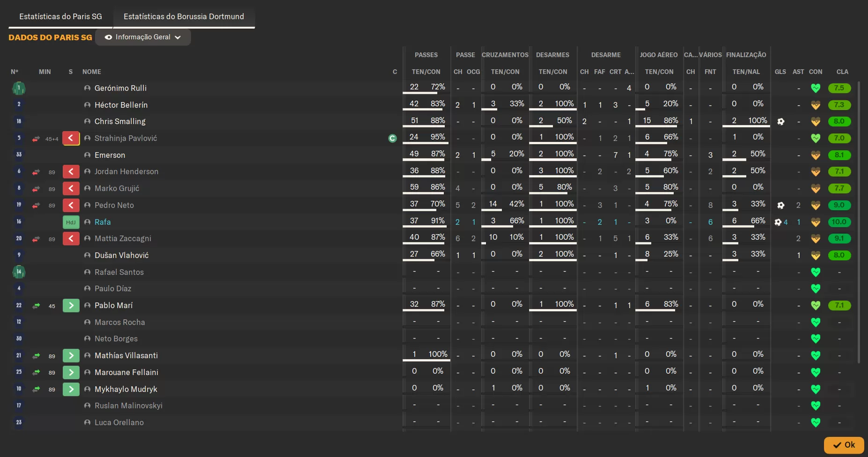The width and height of the screenshot is (868, 457).
Task: Click condition heart icon for Héctor Bellerín
Action: (x=816, y=105)
